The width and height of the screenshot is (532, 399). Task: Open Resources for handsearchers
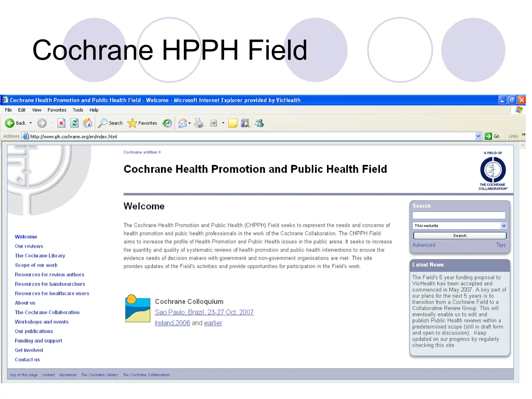(x=50, y=284)
